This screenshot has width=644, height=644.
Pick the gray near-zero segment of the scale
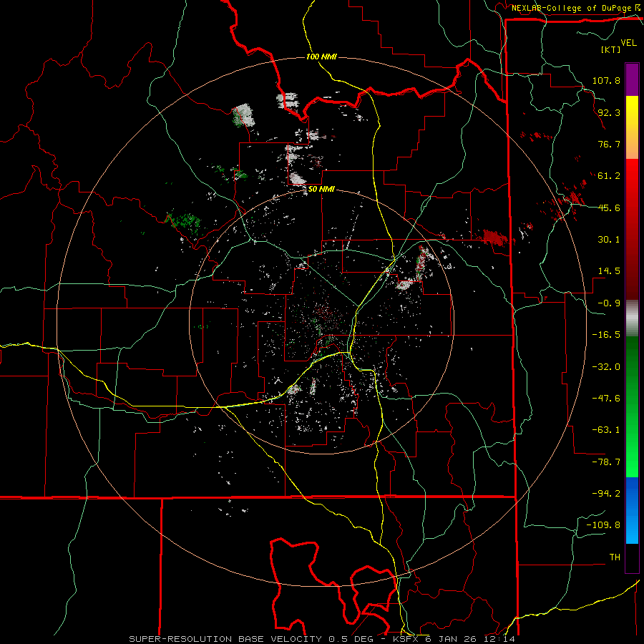click(x=632, y=318)
